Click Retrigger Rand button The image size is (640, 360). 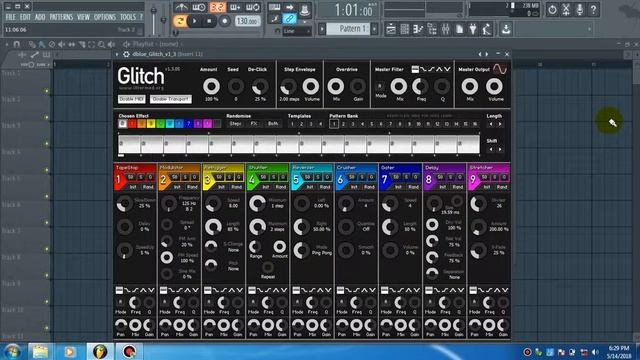pos(237,187)
